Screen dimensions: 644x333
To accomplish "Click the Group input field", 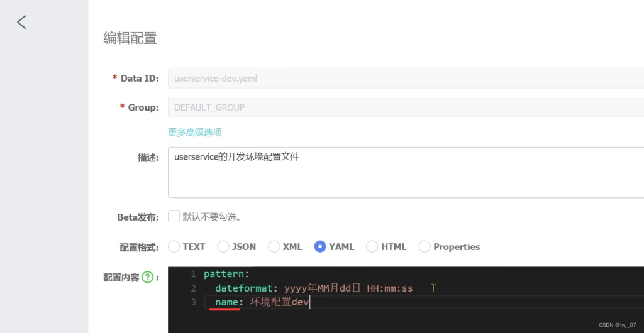I will pos(406,107).
